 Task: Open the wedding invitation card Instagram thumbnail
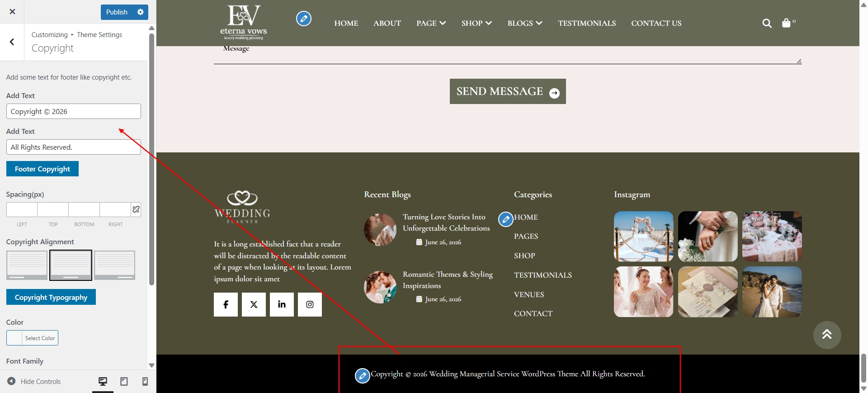(x=708, y=292)
